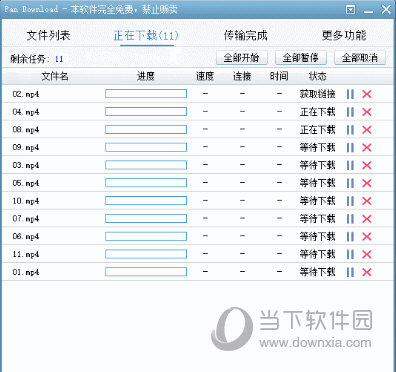Click the 获取链接 status of 02.mp4
Image resolution: width=396 pixels, height=372 pixels.
click(317, 94)
